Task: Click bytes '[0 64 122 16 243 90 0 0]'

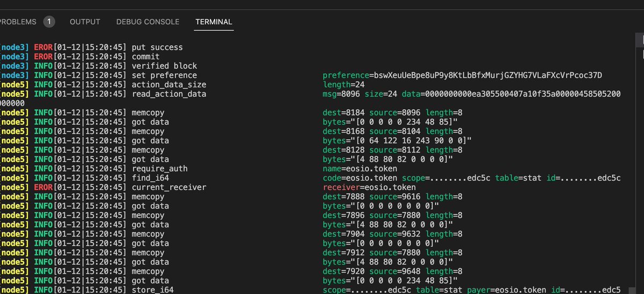Action: pyautogui.click(x=397, y=141)
